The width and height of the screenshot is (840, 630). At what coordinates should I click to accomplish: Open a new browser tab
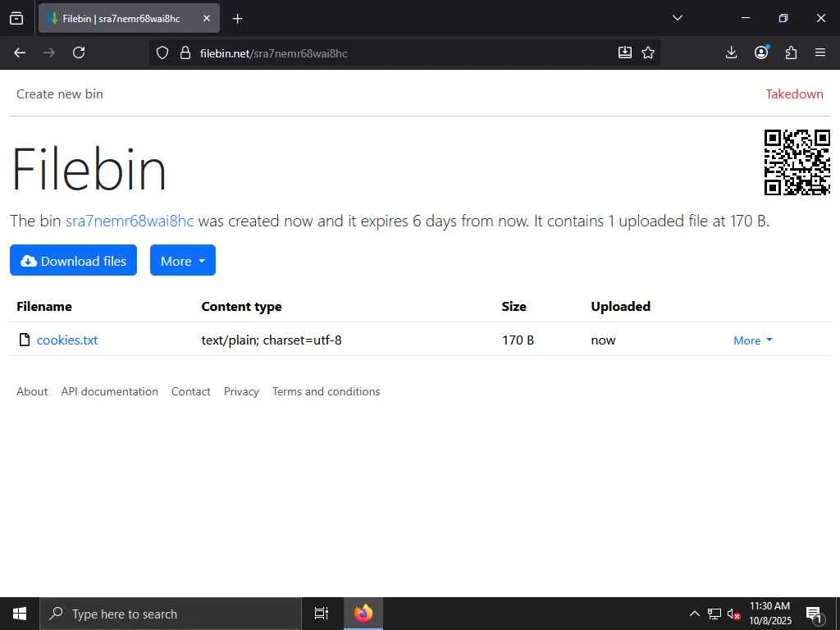[x=237, y=19]
